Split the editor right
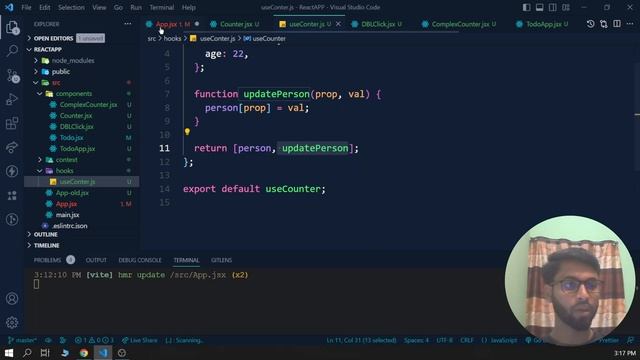The width and height of the screenshot is (640, 360). tap(617, 24)
